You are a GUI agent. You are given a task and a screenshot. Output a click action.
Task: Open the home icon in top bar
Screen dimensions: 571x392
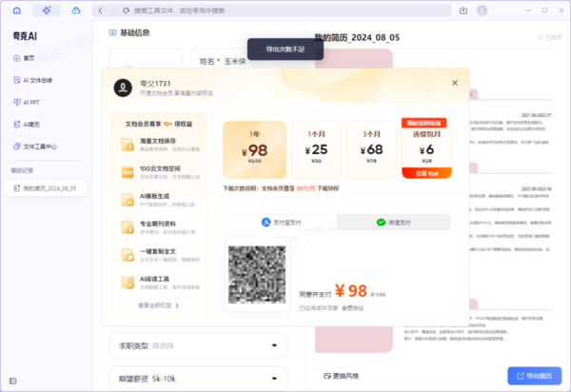17,10
